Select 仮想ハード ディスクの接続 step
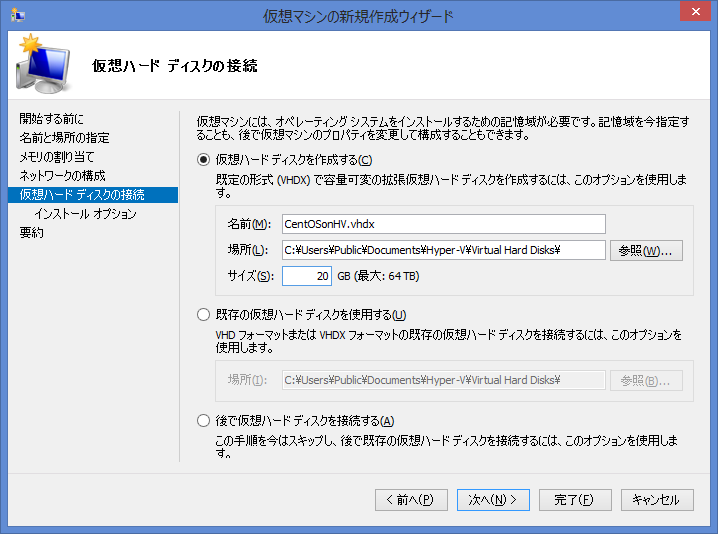Image resolution: width=718 pixels, height=534 pixels. coord(93,195)
